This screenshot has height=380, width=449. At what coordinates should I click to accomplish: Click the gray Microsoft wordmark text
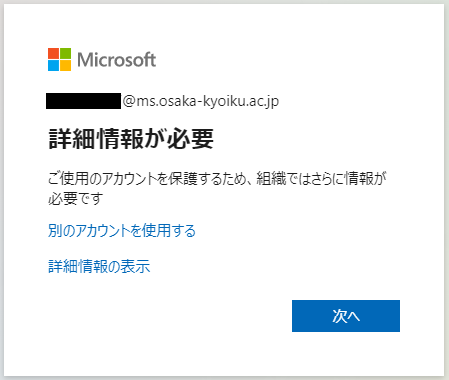[117, 60]
